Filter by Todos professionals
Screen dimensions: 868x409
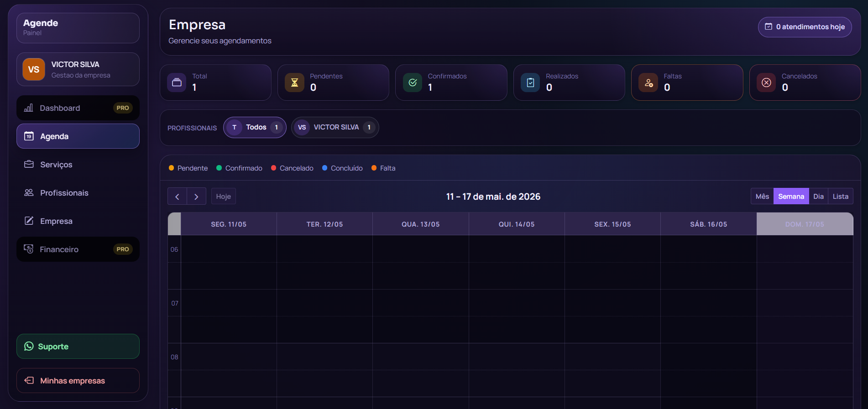pyautogui.click(x=255, y=127)
